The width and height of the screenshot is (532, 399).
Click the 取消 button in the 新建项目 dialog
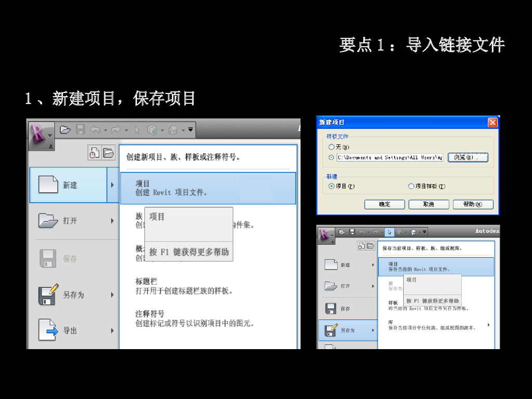429,204
